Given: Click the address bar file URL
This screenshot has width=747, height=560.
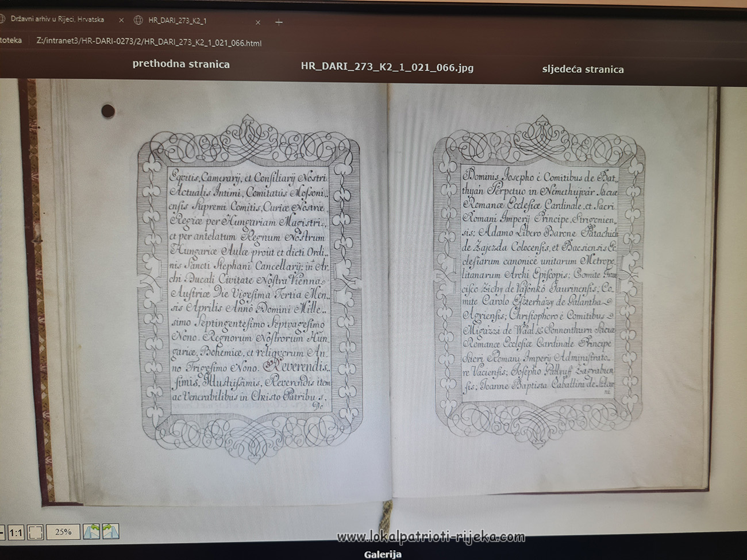Looking at the screenshot, I should 148,43.
